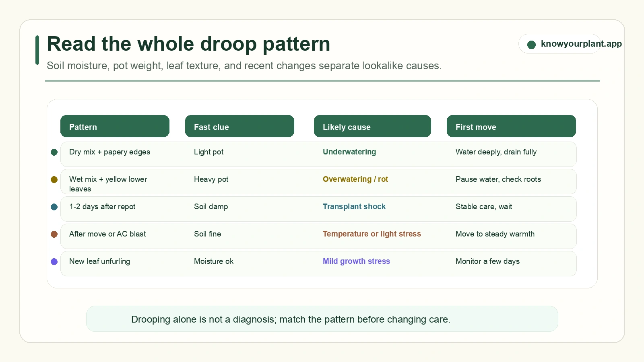The width and height of the screenshot is (644, 362).
Task: Click the 'Heavy pot' cell
Action: pyautogui.click(x=211, y=179)
